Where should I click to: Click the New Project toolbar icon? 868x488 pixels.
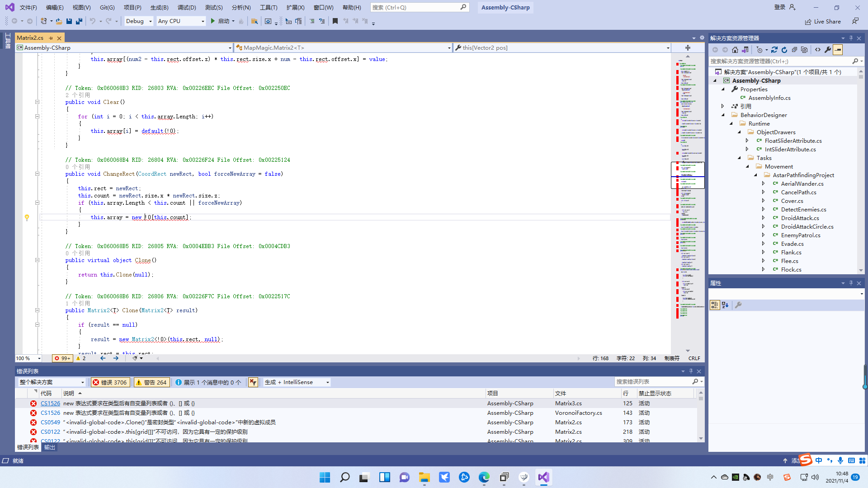pos(44,21)
